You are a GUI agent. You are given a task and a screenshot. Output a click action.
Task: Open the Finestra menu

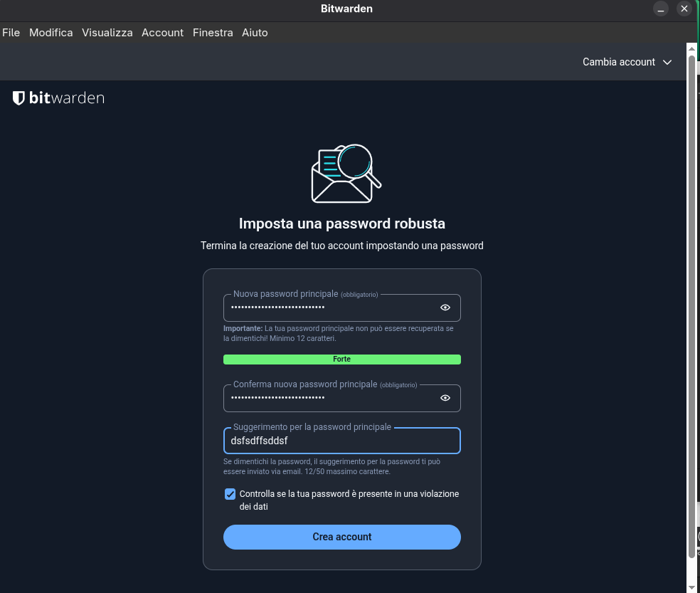point(213,33)
